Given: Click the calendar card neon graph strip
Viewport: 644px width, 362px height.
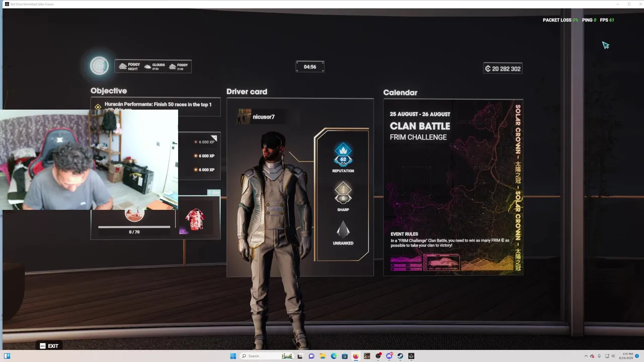Looking at the screenshot, I should (x=453, y=262).
